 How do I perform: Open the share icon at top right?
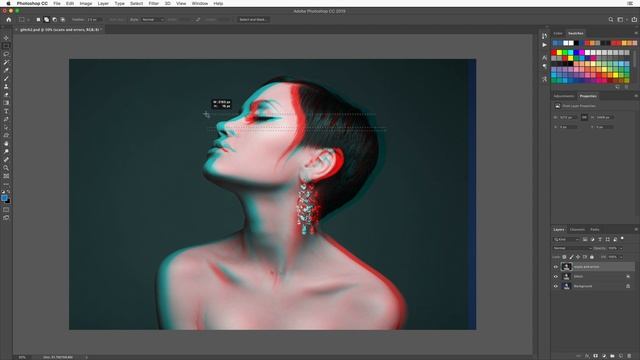[634, 19]
